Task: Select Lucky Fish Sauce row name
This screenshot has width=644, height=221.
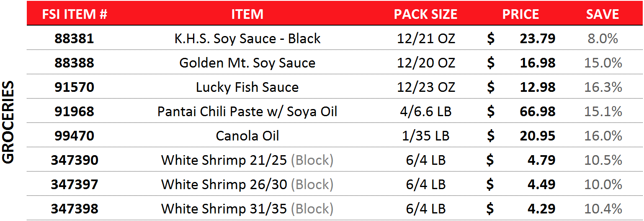Action: click(247, 87)
